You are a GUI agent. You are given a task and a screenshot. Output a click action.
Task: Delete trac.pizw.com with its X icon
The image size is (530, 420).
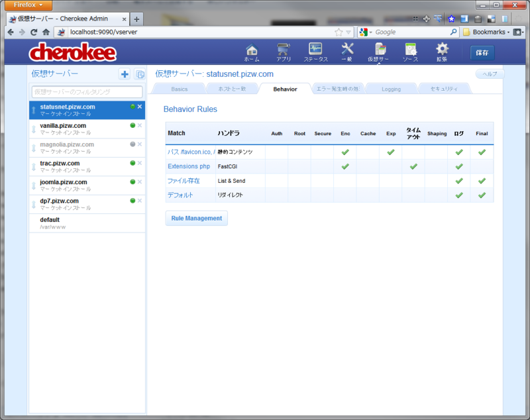[x=140, y=163]
